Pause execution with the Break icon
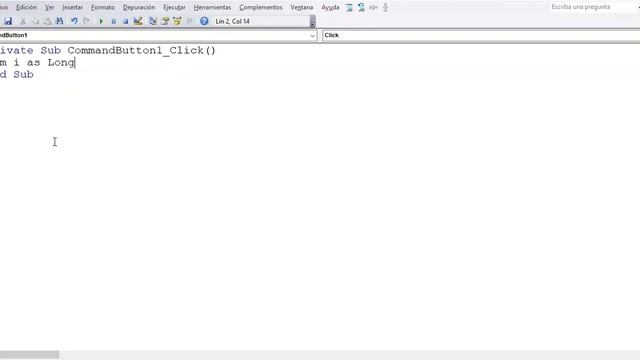The image size is (640, 360). 113,21
